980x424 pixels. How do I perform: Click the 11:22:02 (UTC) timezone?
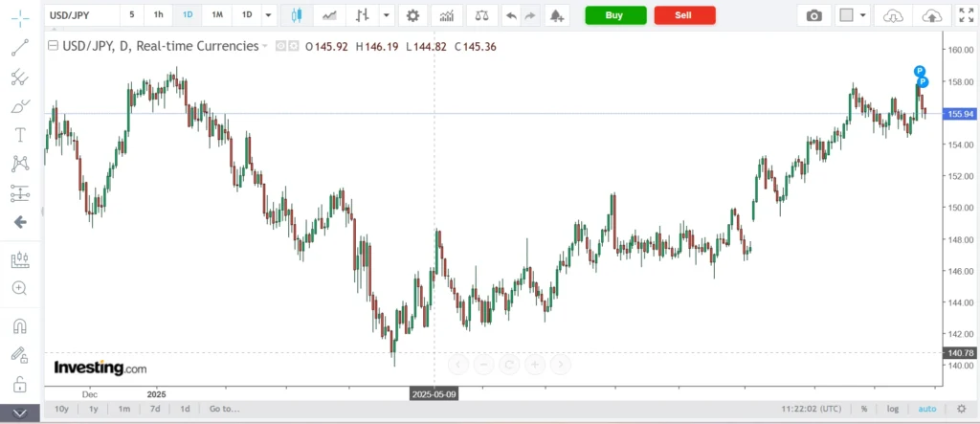tap(811, 409)
